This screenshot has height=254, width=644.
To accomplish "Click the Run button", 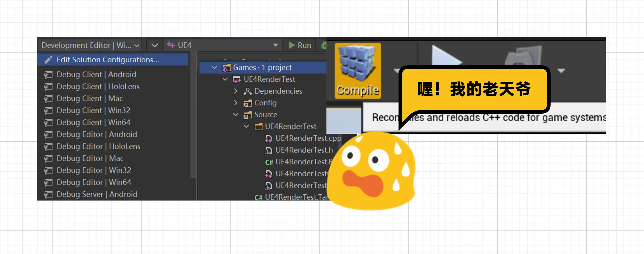I will pos(299,45).
